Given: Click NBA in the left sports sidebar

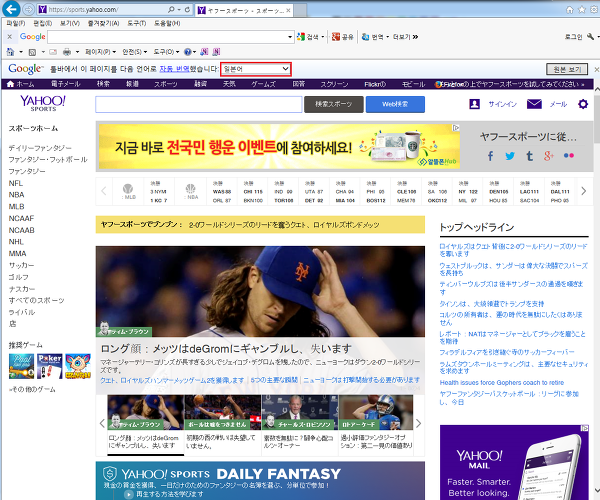Looking at the screenshot, I should click(x=16, y=195).
